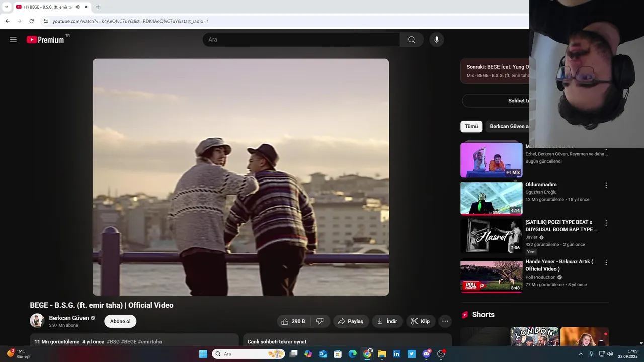Open options menu for Olduramadım
The width and height of the screenshot is (644, 362).
(x=606, y=185)
